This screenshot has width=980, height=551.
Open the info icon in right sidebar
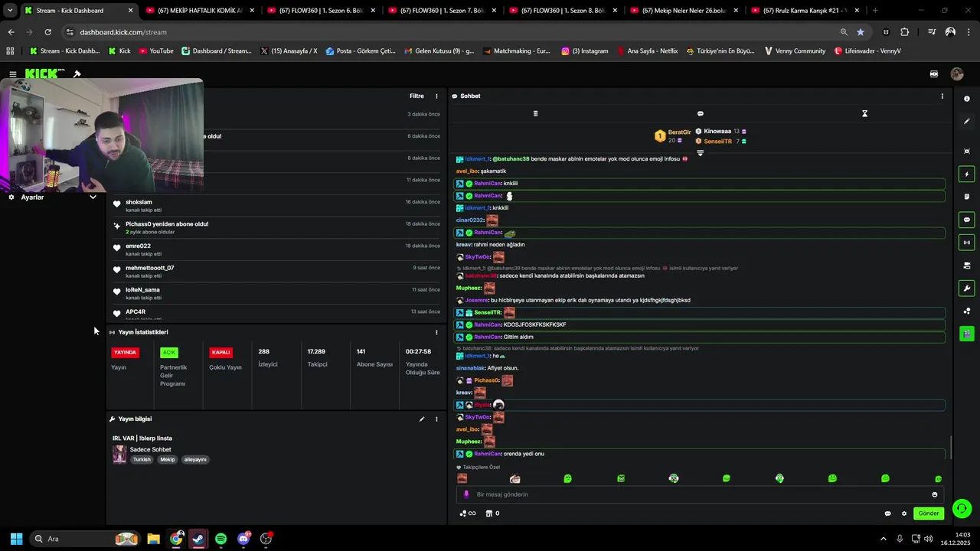tap(967, 99)
